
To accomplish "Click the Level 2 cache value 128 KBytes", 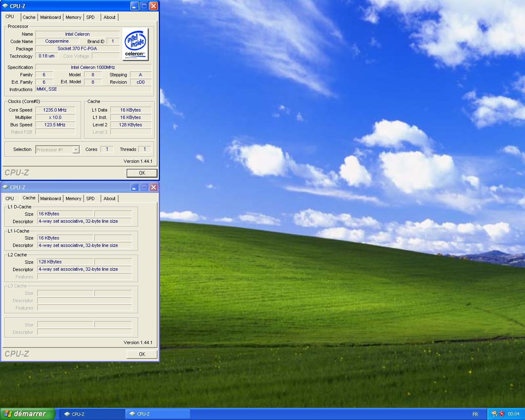I will [x=131, y=125].
